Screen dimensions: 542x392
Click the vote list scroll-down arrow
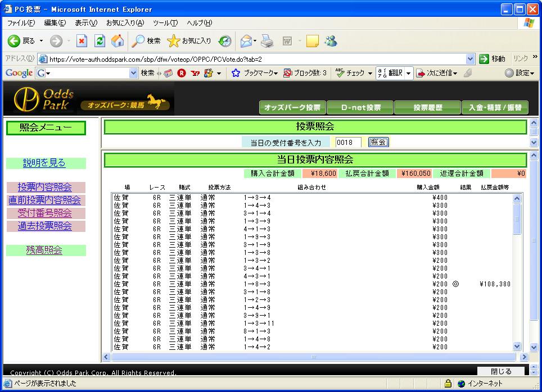point(517,346)
